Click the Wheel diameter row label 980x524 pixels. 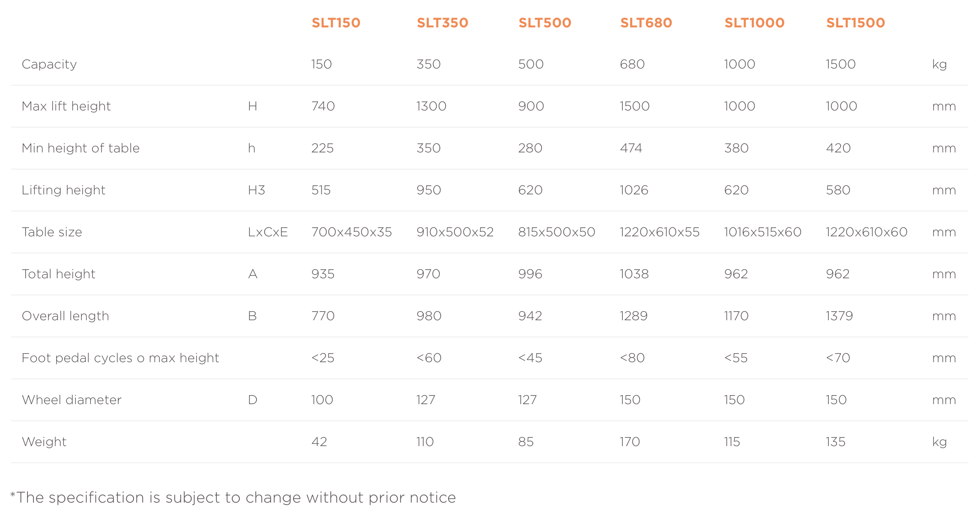[72, 400]
